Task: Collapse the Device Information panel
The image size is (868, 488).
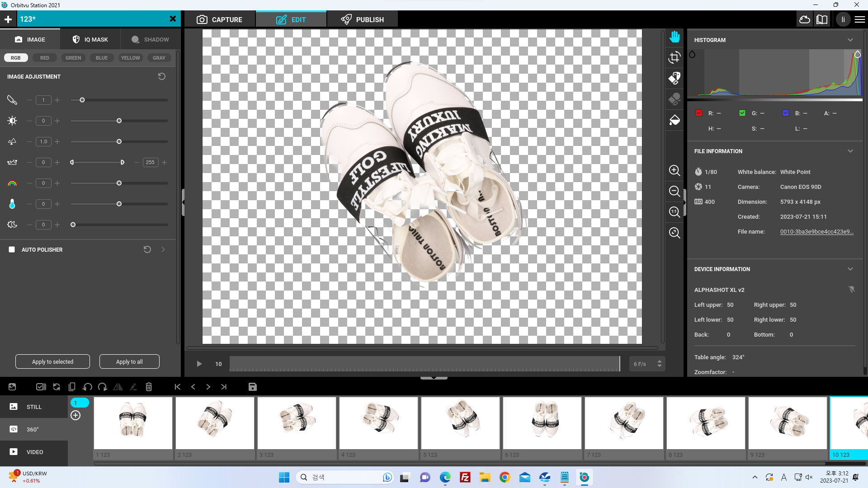Action: [850, 269]
